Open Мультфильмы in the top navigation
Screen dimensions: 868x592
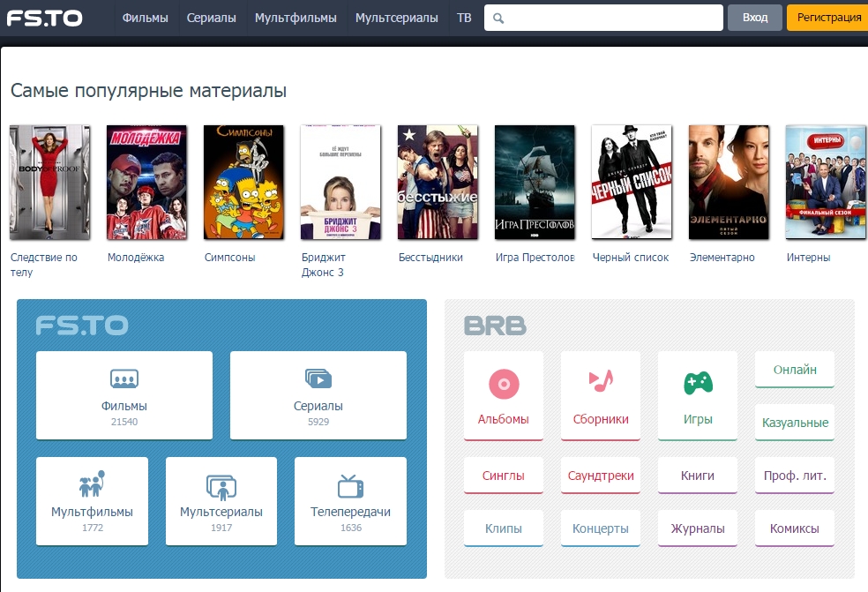296,18
